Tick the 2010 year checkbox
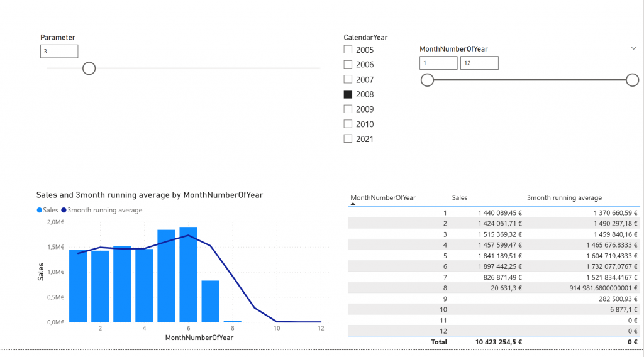The width and height of the screenshot is (644, 357). [x=348, y=124]
